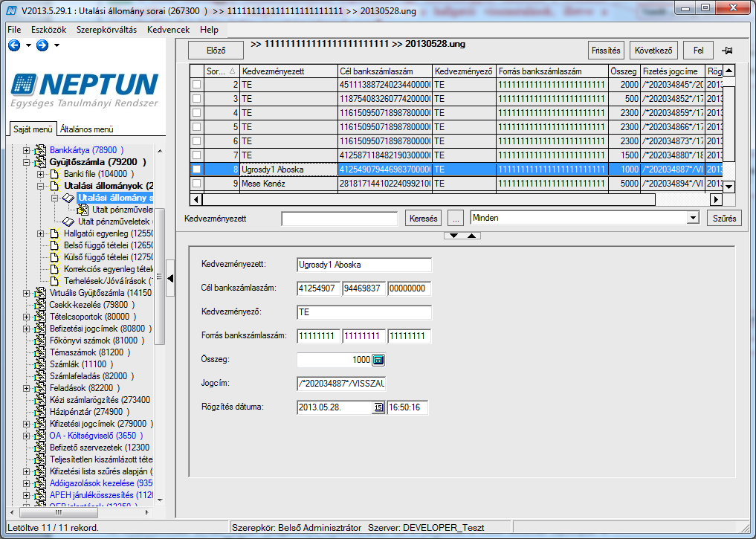This screenshot has height=539, width=756.
Task: Sort by the Összeg column header
Action: pyautogui.click(x=624, y=71)
